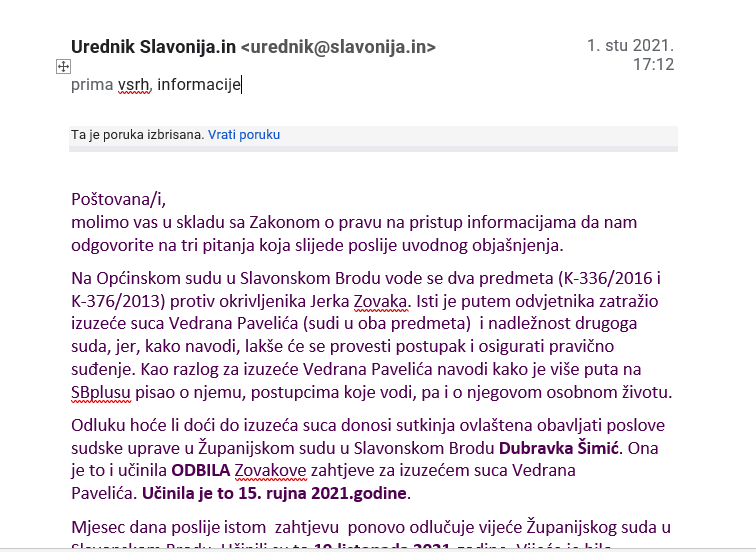
Task: Click the "Vrati poruku" link
Action: tap(244, 134)
